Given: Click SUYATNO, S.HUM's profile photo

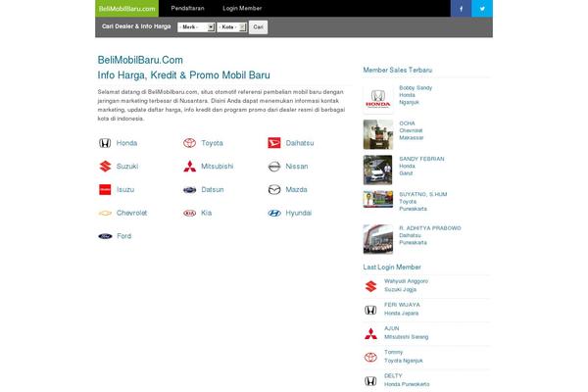Looking at the screenshot, I should pos(378,199).
